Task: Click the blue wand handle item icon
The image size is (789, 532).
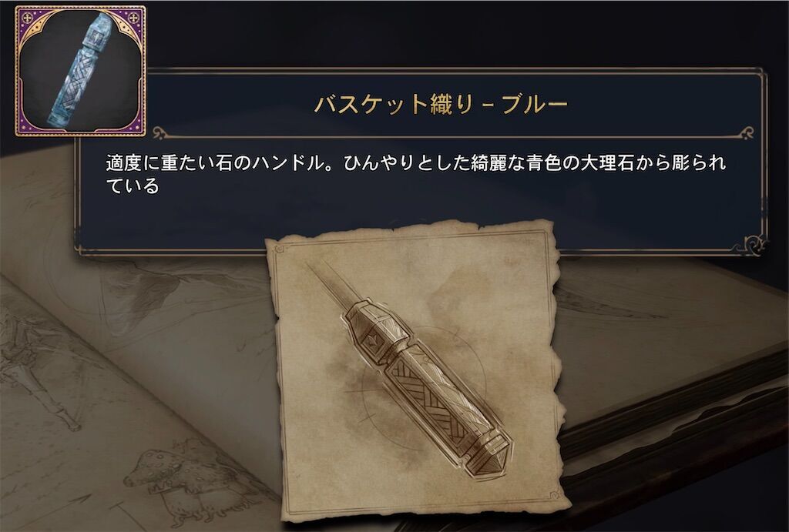Action: (x=80, y=71)
